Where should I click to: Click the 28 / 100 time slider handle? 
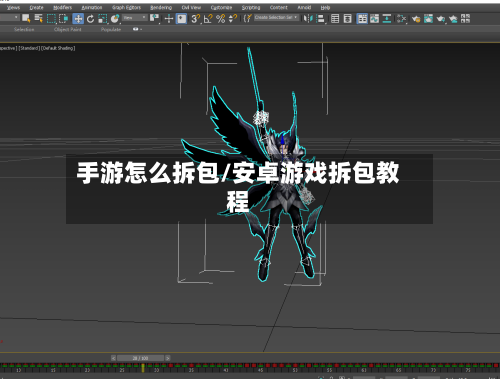140,358
